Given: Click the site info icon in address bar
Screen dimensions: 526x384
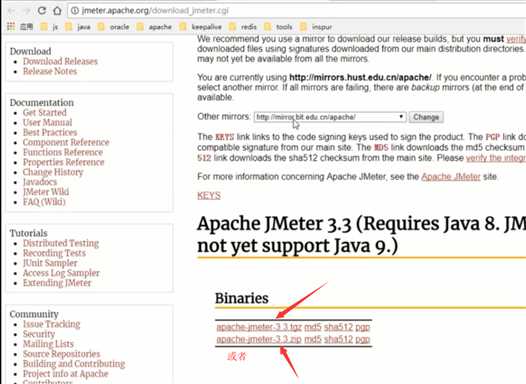Looking at the screenshot, I should click(x=75, y=11).
